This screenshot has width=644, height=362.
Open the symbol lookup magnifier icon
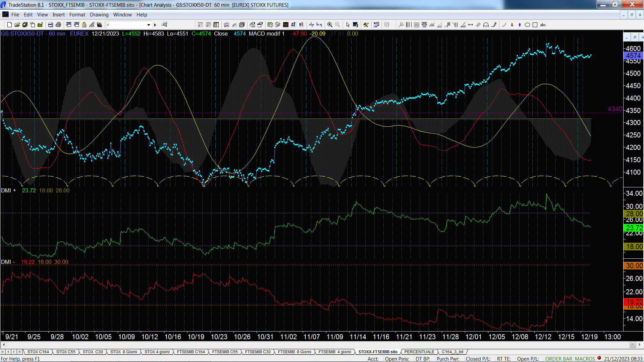click(164, 24)
